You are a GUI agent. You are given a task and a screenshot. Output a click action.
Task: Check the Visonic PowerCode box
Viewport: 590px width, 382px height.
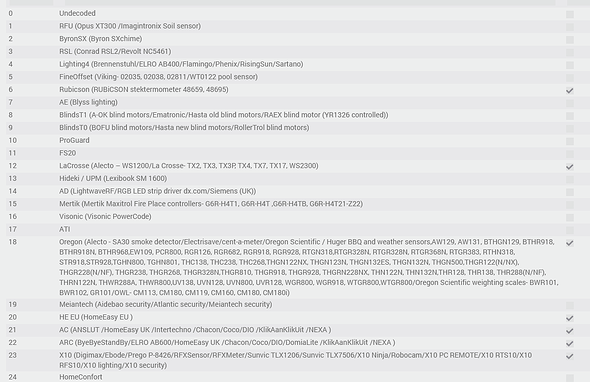coord(570,218)
